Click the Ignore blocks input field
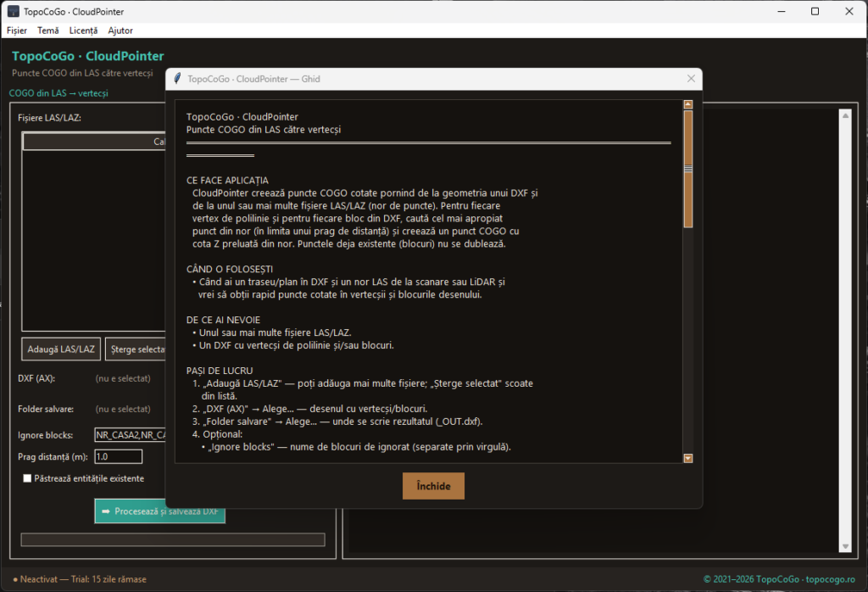Image resolution: width=868 pixels, height=592 pixels. (x=130, y=435)
